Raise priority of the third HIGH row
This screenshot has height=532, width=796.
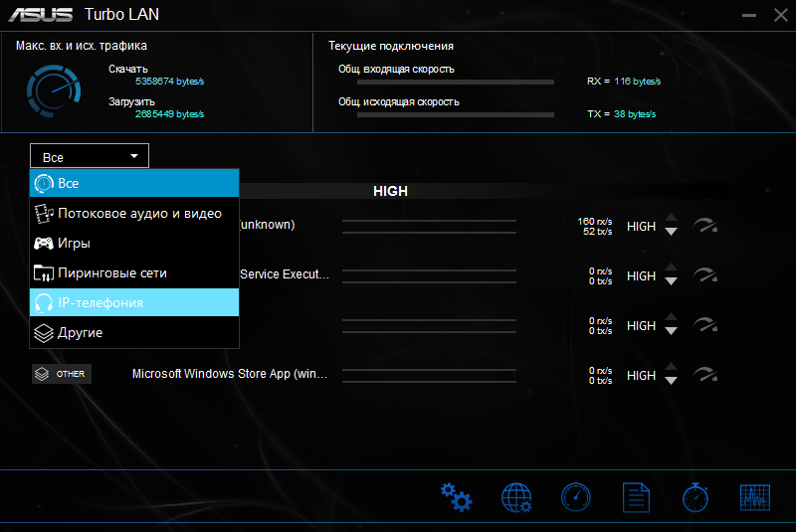(x=671, y=317)
